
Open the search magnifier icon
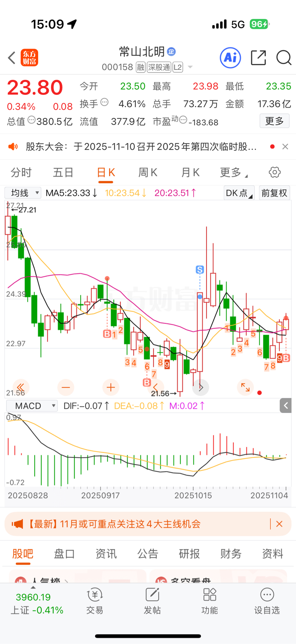click(x=284, y=58)
